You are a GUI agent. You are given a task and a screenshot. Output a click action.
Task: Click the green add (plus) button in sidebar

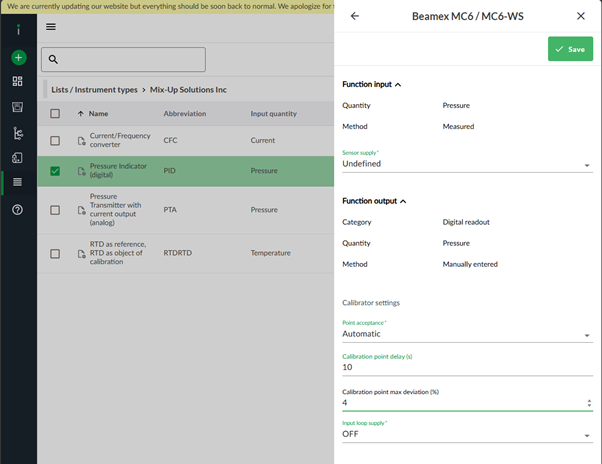(17, 58)
